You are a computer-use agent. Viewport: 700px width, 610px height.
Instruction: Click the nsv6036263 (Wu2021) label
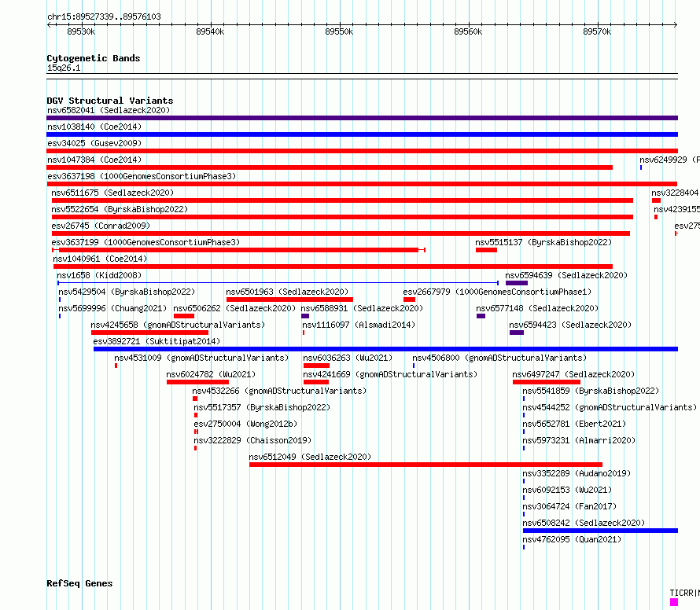pos(348,358)
